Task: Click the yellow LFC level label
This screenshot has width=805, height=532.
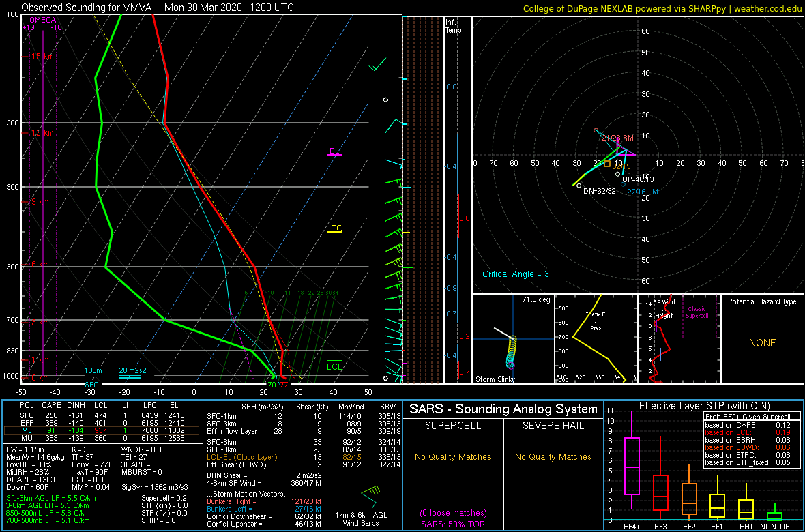Action: pos(334,228)
